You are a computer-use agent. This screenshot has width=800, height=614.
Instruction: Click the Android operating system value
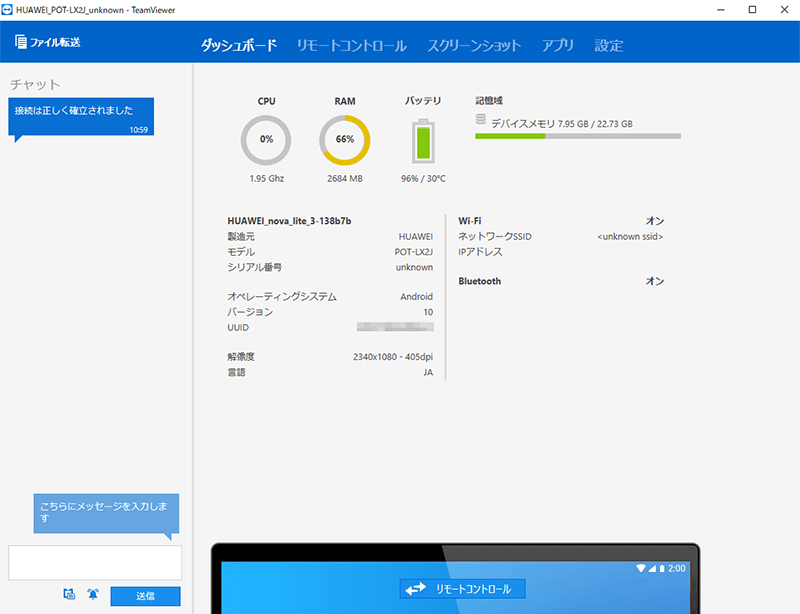(416, 297)
